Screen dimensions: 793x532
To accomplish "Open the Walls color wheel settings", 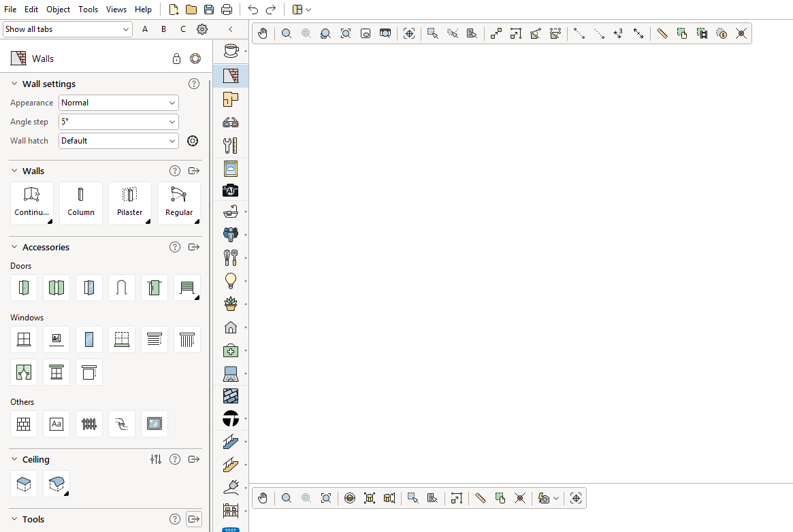I will [195, 59].
